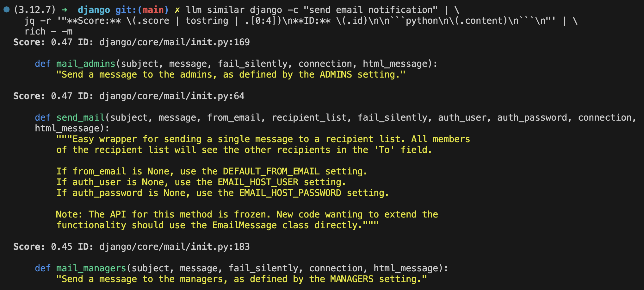Click the first "Score: 0.47" heading
Image resolution: width=644 pixels, height=290 pixels.
point(43,42)
